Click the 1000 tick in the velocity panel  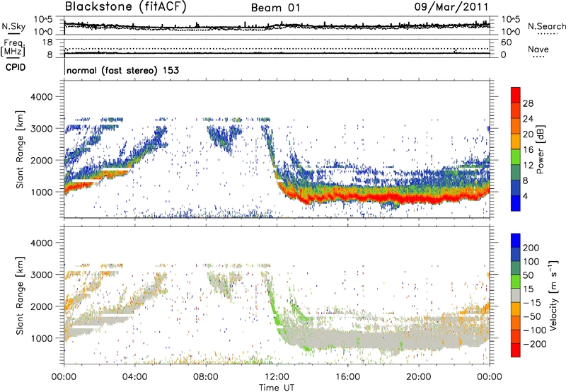[42, 338]
